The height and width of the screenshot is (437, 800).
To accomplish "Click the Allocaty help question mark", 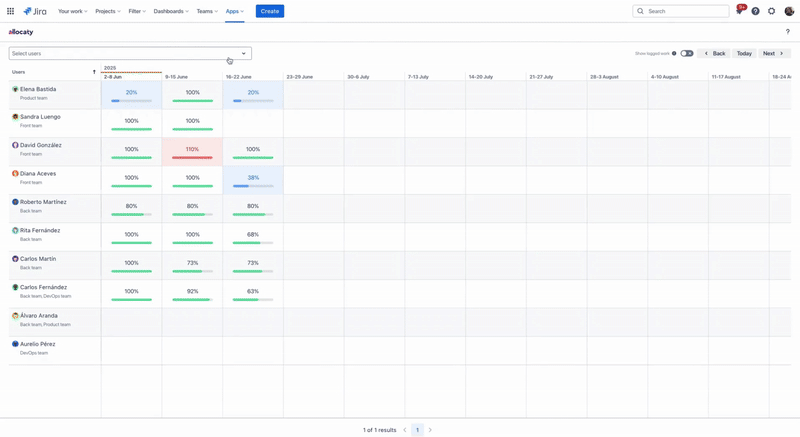I will (x=788, y=32).
